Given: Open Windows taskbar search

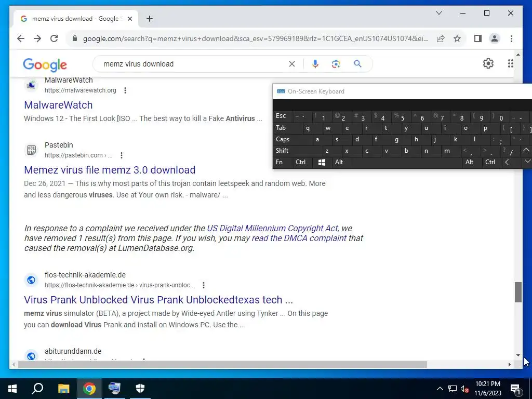Looking at the screenshot, I should click(37, 389).
